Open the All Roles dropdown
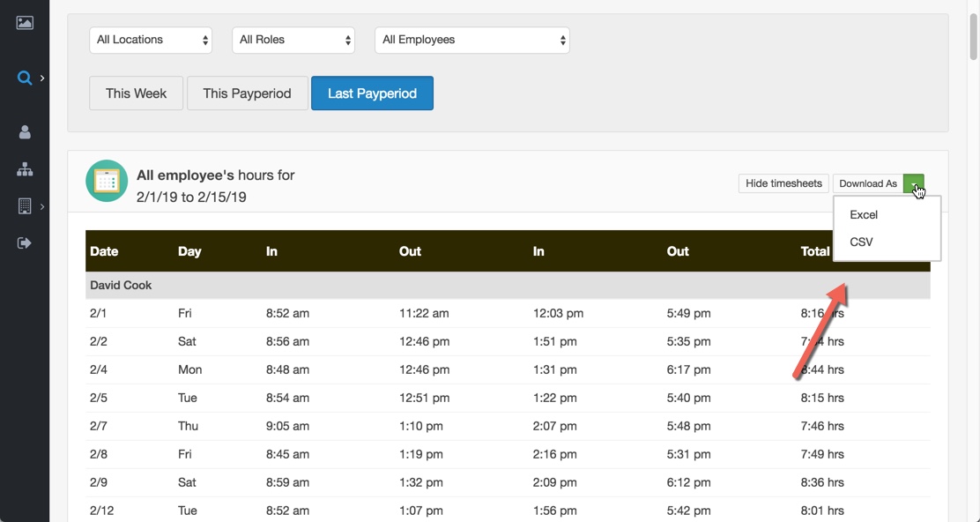Viewport: 980px width, 522px height. pos(293,40)
